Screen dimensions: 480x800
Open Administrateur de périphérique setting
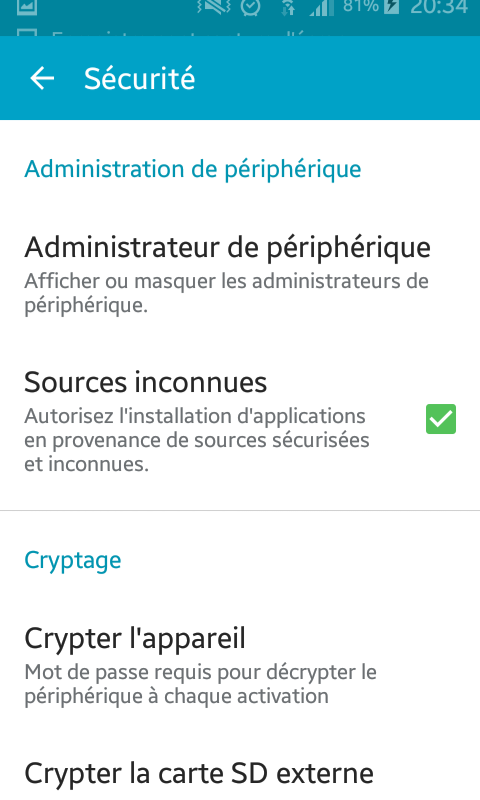coord(240,274)
